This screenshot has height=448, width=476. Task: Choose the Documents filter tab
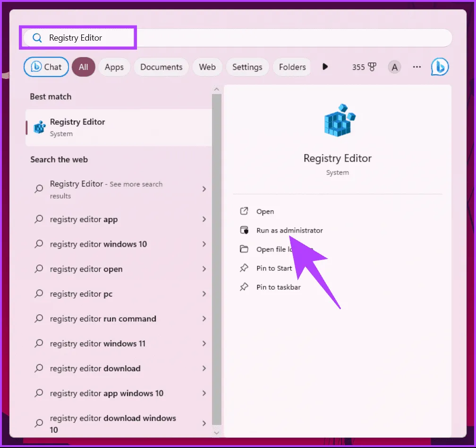tap(161, 67)
